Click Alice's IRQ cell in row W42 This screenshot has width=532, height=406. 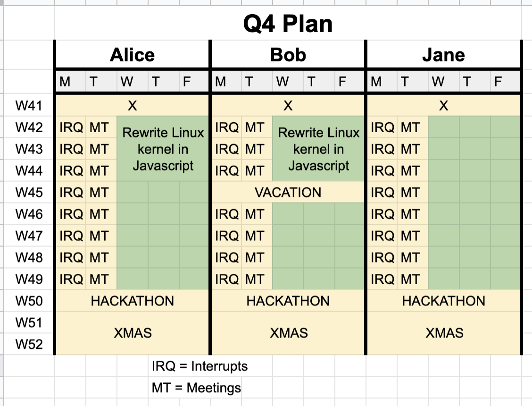(71, 127)
